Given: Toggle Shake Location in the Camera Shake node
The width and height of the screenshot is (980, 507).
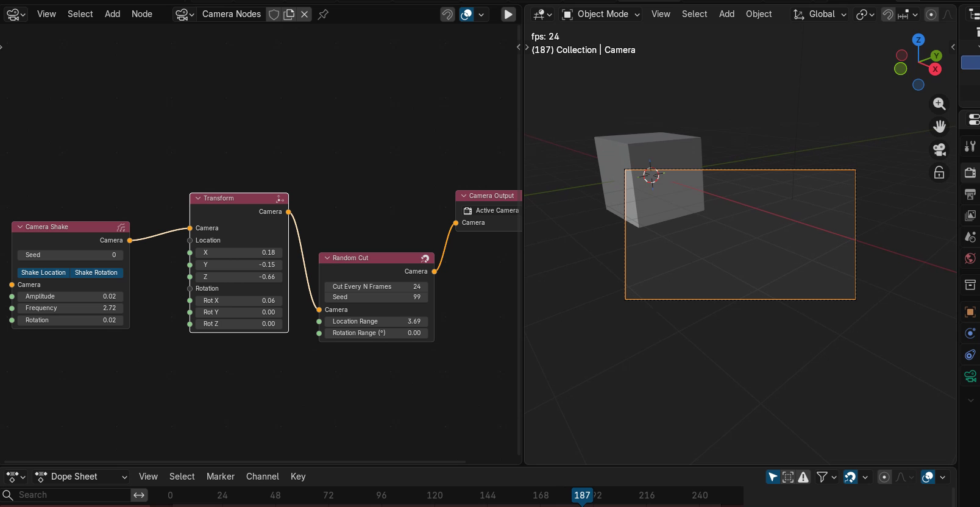Looking at the screenshot, I should pos(43,272).
